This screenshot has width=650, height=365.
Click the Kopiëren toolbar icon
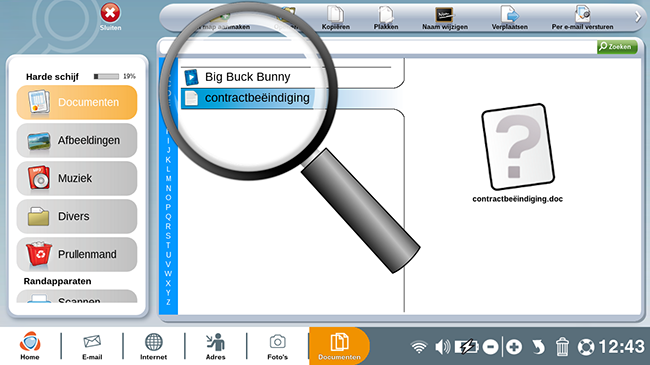tap(335, 18)
